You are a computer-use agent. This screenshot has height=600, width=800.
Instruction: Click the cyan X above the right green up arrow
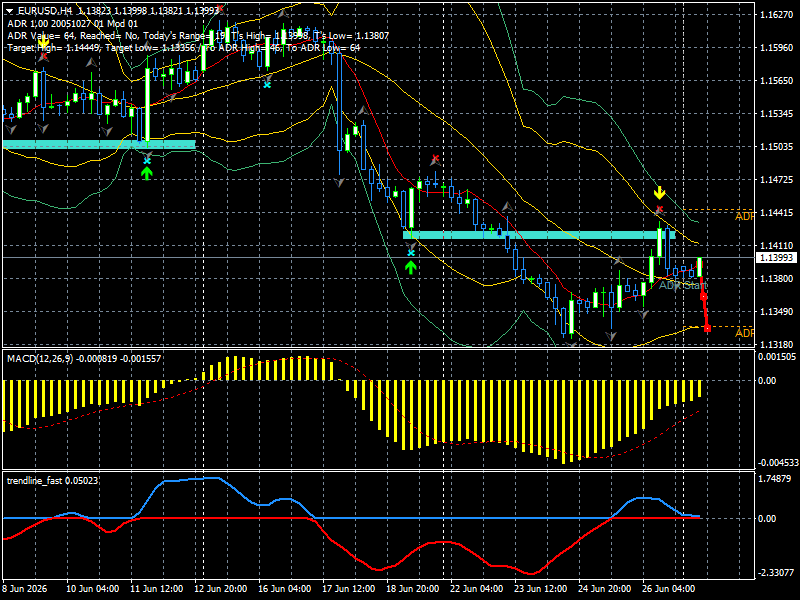tap(411, 253)
